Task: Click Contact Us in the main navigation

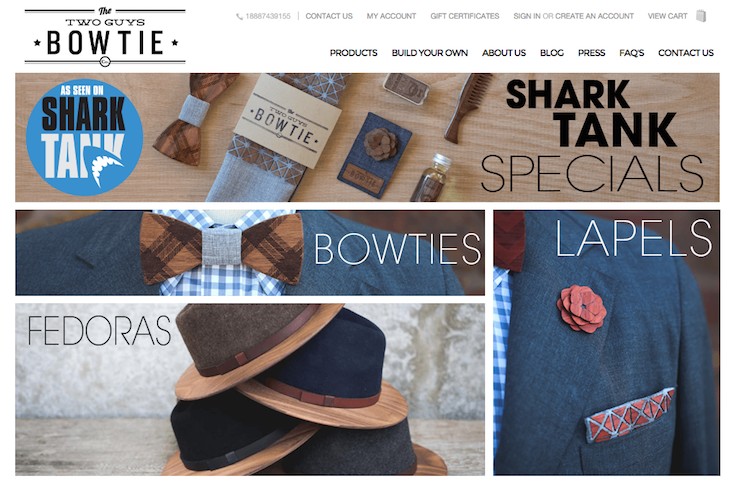Action: click(x=686, y=53)
